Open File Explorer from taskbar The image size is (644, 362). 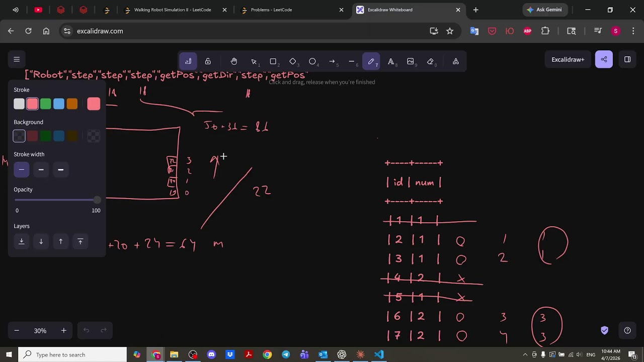(x=174, y=354)
